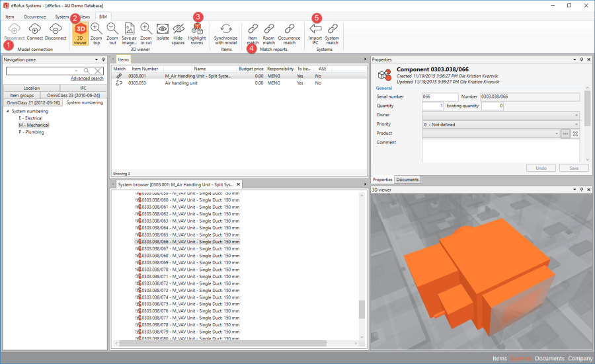Click the Disconnect cloud icon

56,30
